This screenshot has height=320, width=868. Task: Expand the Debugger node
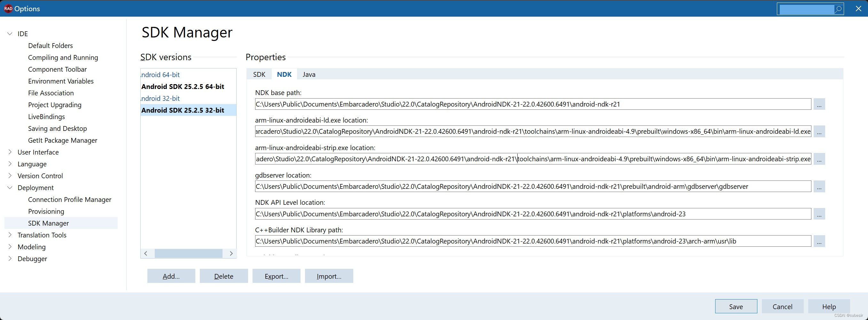click(x=10, y=259)
